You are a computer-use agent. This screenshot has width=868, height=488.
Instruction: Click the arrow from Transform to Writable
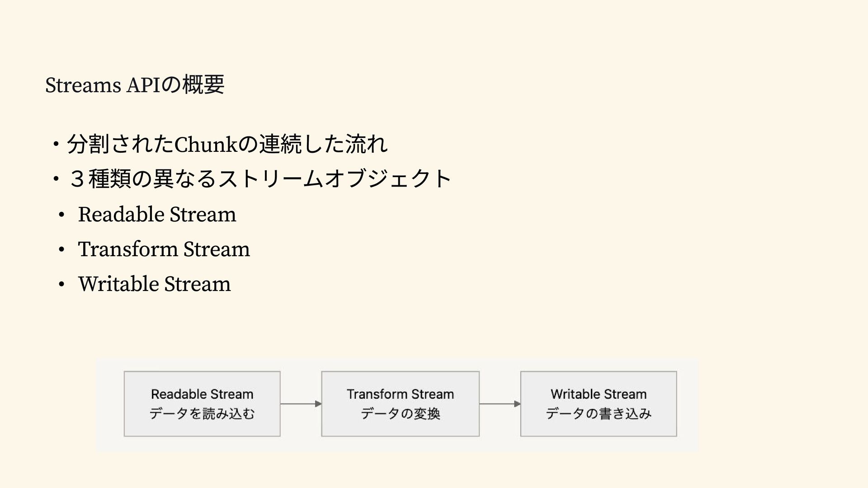(500, 404)
